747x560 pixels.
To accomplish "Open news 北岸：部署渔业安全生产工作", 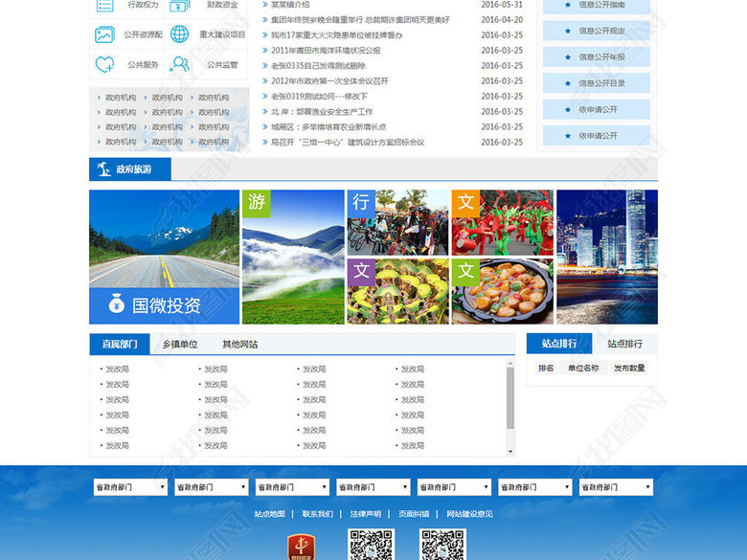I will 322,111.
